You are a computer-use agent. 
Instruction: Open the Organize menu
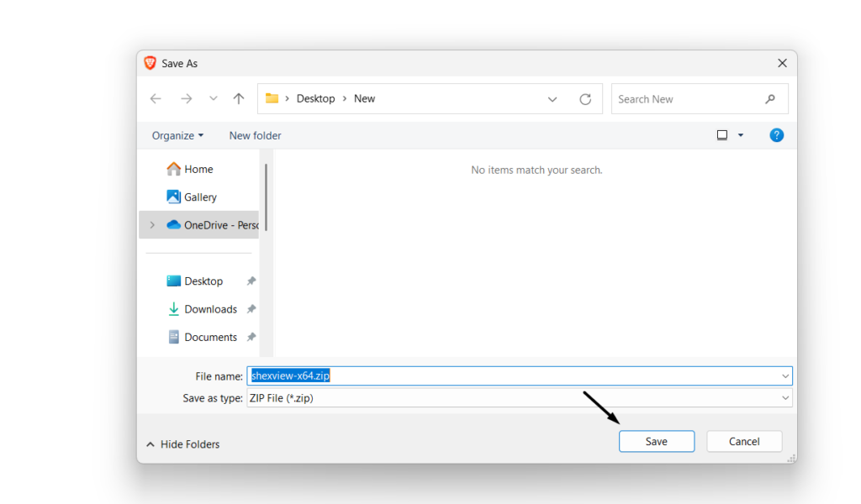coord(177,135)
